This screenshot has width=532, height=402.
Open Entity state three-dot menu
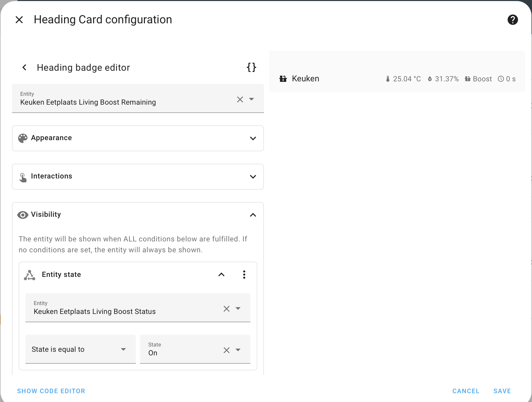click(244, 275)
